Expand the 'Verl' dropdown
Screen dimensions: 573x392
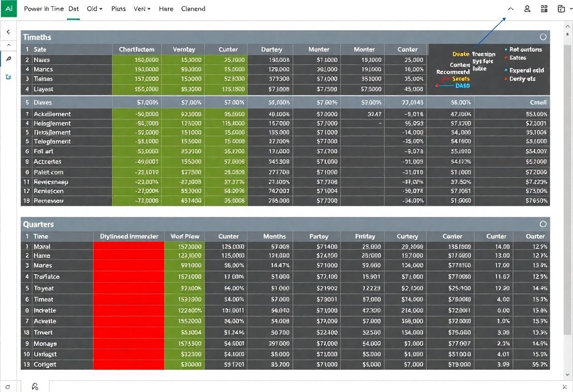pos(142,8)
